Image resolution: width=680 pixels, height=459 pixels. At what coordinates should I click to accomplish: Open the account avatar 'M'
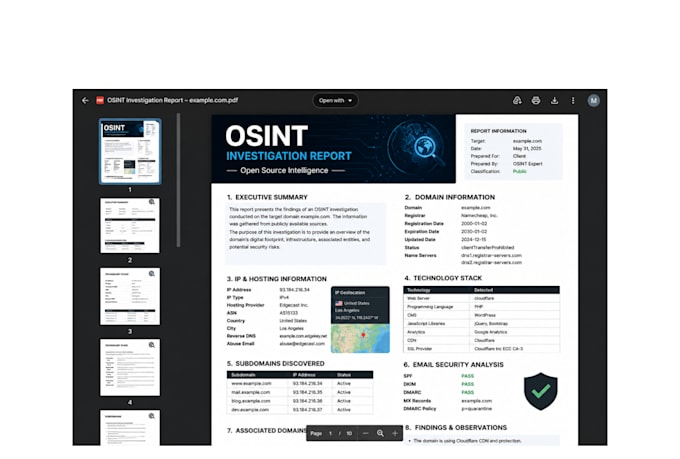point(594,101)
